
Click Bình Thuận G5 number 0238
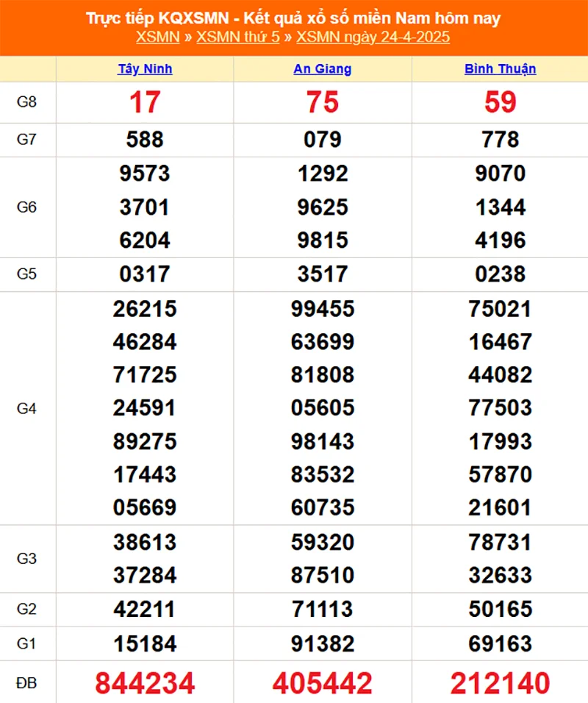click(500, 274)
